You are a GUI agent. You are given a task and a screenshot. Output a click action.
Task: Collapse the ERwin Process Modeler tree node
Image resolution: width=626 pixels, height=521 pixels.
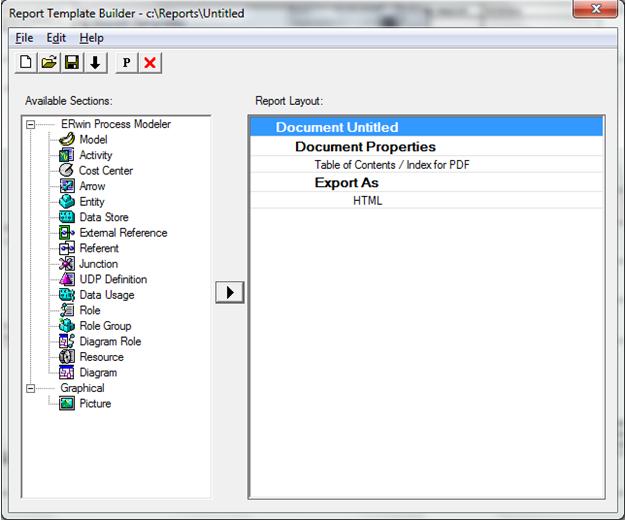tap(30, 125)
